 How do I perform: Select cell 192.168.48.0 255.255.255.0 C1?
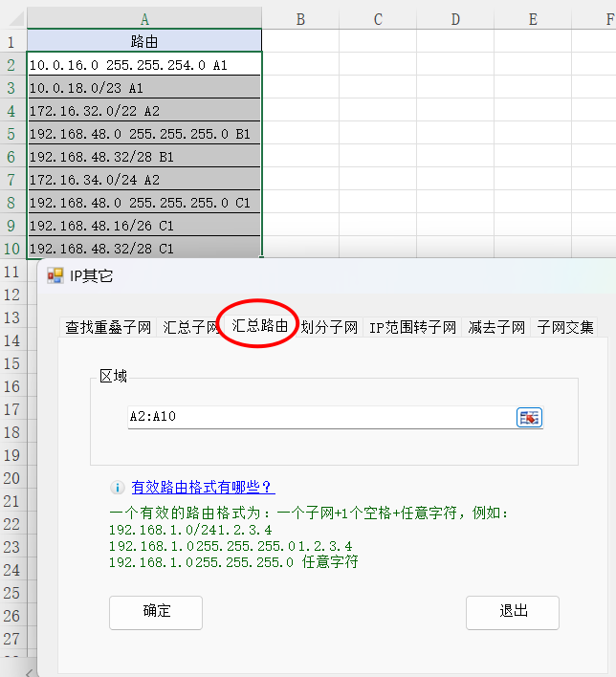coord(144,202)
